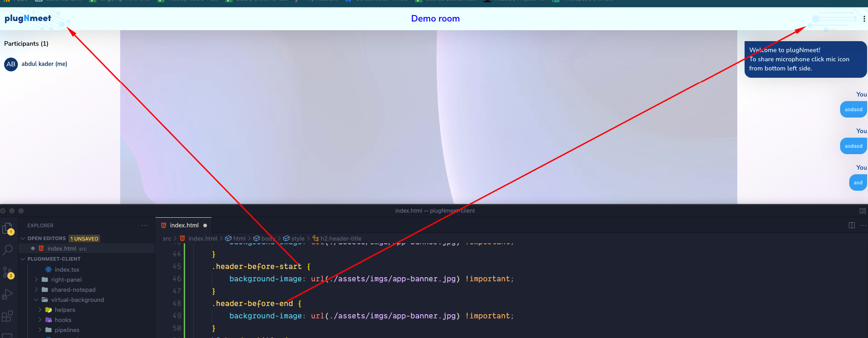
Task: Click the Demo room title
Action: coord(435,19)
